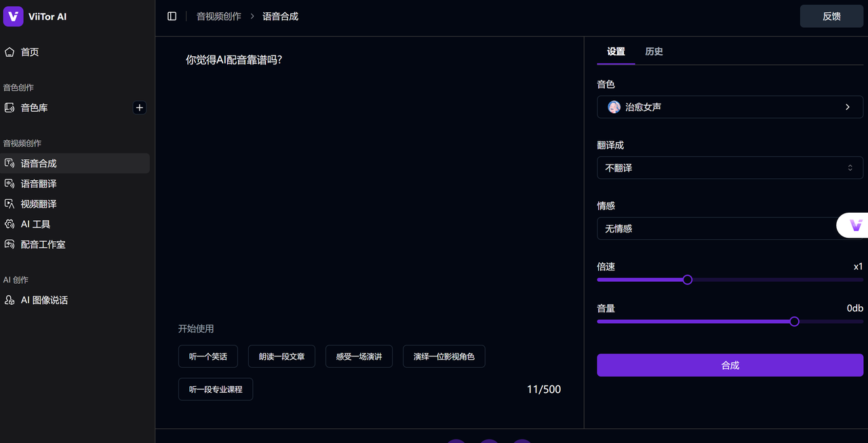Click the 合成 button
Screen dimensions: 868x443
[x=730, y=364]
